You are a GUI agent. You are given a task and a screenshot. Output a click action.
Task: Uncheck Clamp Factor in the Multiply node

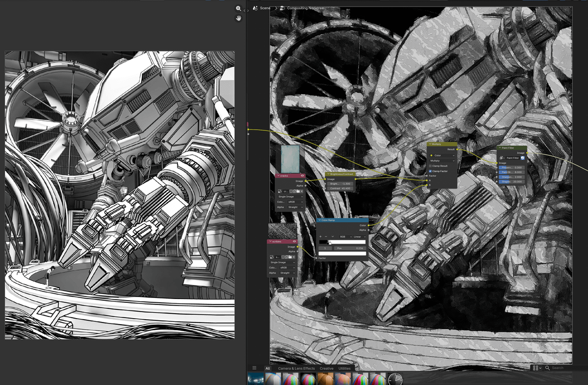[431, 171]
